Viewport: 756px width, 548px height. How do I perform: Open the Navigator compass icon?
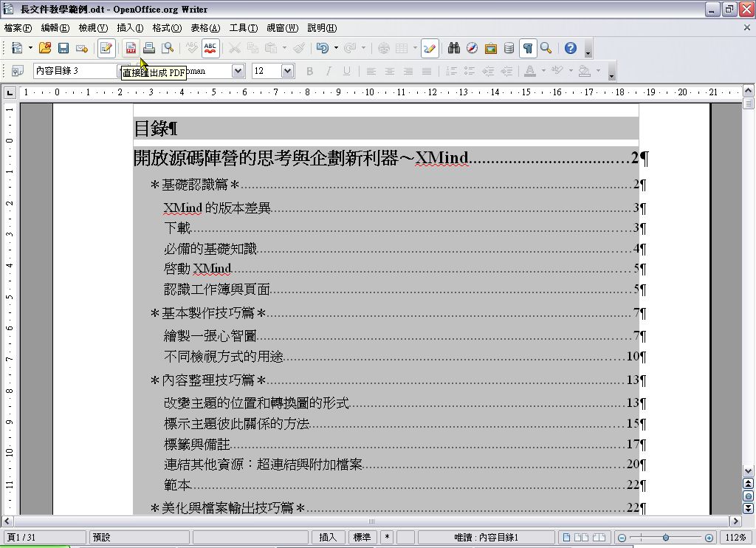tap(472, 48)
